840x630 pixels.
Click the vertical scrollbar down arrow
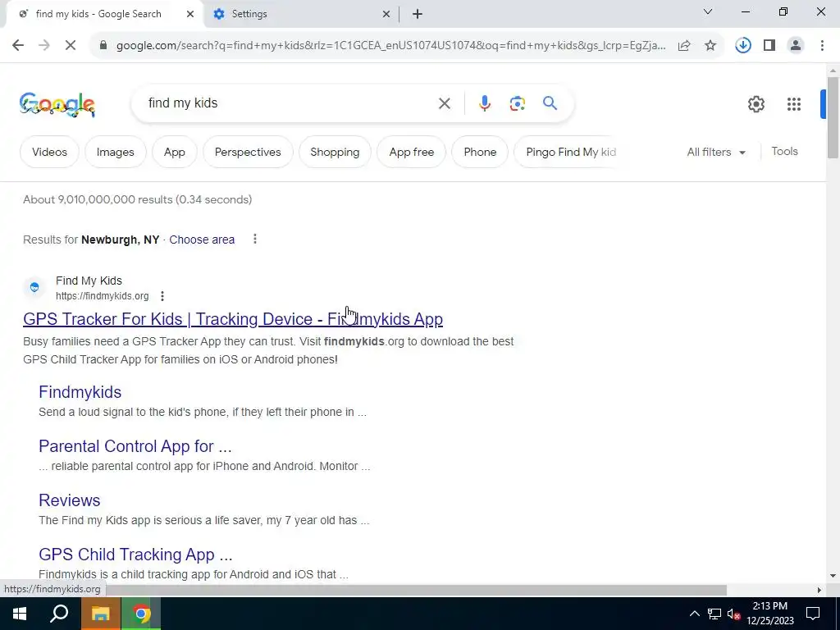click(x=833, y=576)
